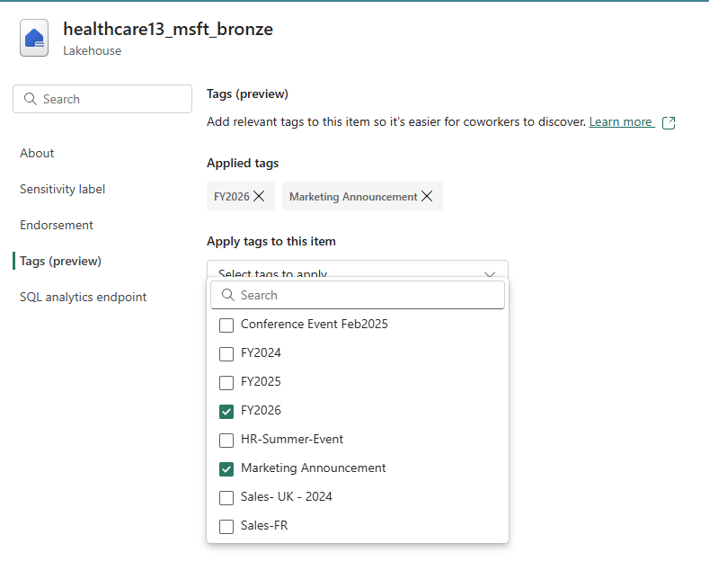The image size is (709, 588).
Task: Remove the FY2026 applied tag
Action: coord(259,196)
